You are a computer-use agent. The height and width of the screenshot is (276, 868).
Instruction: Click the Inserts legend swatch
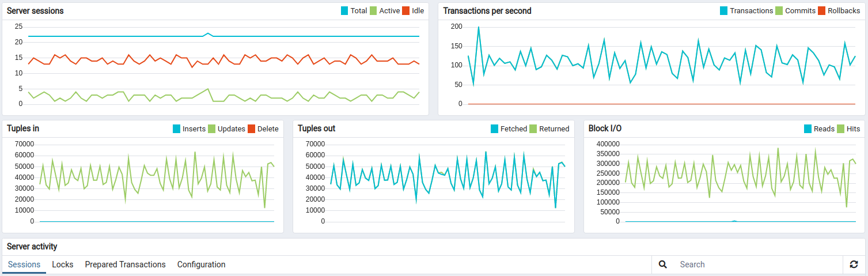[x=176, y=129]
